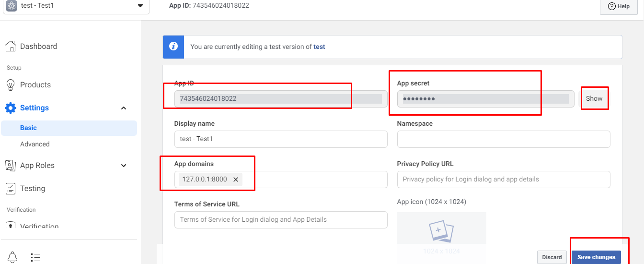The width and height of the screenshot is (644, 264).
Task: Show the App secret
Action: (x=594, y=98)
